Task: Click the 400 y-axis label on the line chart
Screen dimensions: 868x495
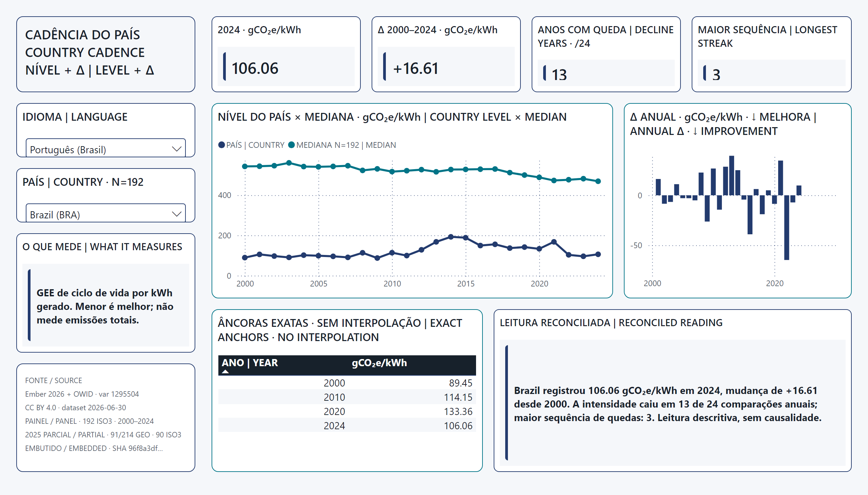Action: pos(224,196)
